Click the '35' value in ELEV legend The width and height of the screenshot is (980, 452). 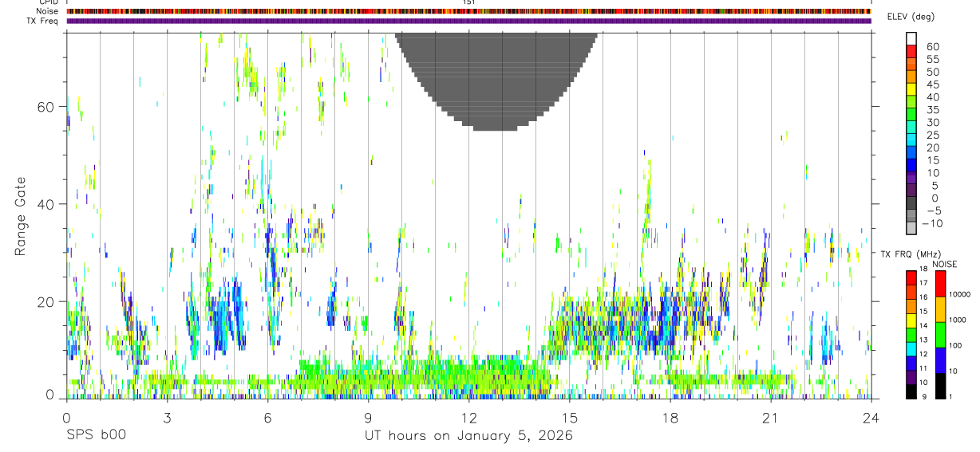(x=932, y=110)
